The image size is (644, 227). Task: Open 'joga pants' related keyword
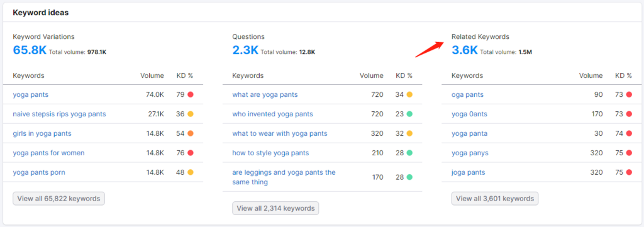468,172
